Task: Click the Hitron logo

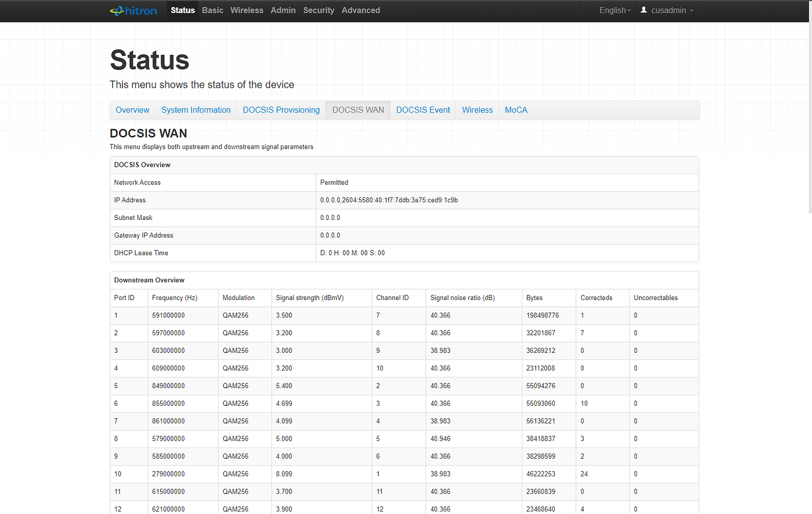Action: coord(133,10)
